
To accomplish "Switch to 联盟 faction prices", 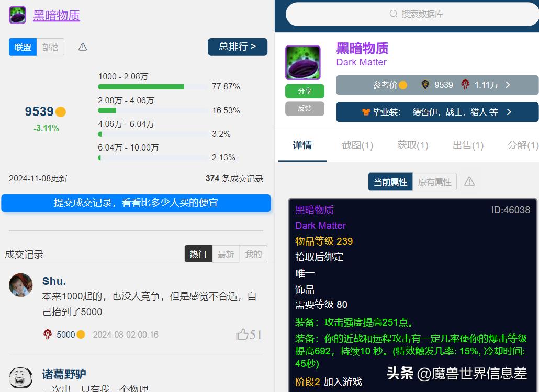I will (x=23, y=47).
